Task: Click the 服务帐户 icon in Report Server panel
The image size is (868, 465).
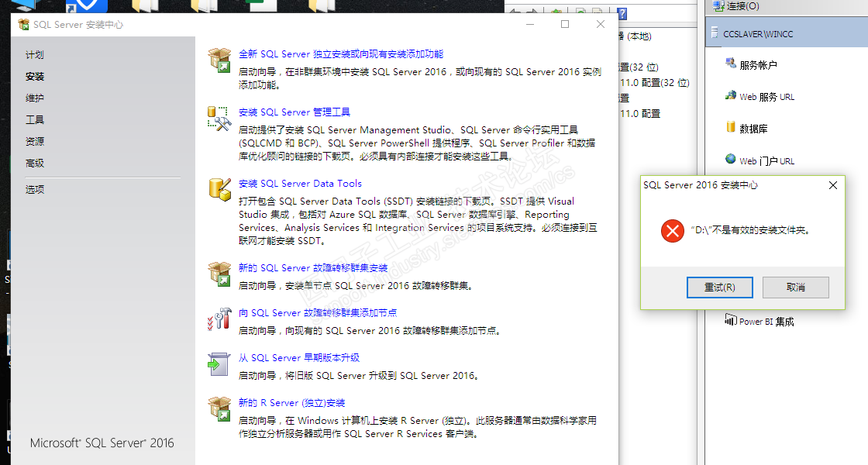Action: pyautogui.click(x=731, y=64)
